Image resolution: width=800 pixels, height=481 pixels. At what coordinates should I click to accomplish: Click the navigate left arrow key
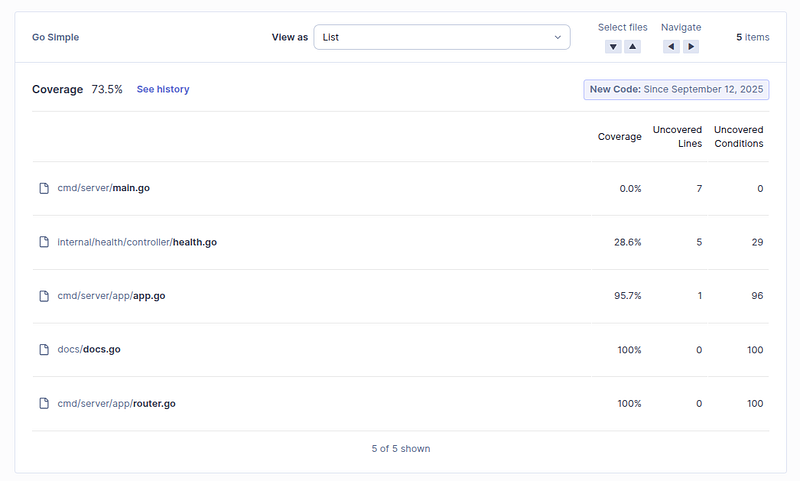[671, 47]
